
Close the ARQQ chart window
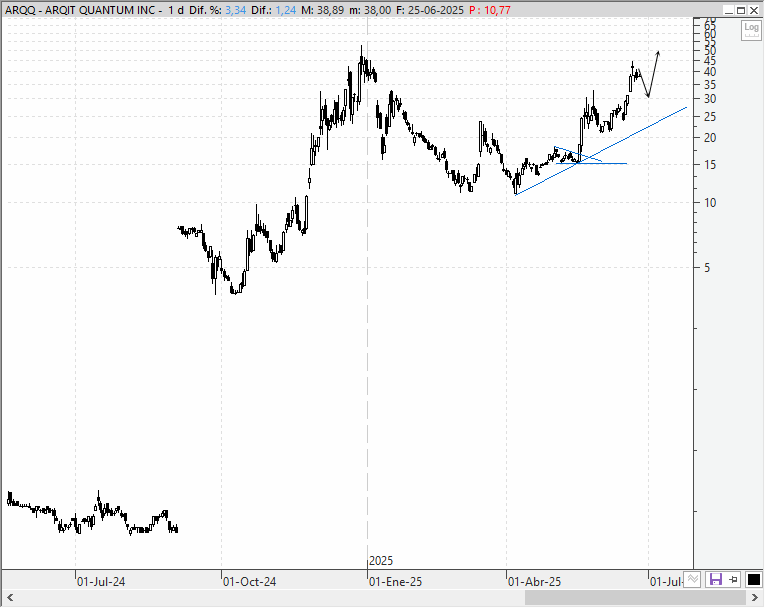coord(753,10)
